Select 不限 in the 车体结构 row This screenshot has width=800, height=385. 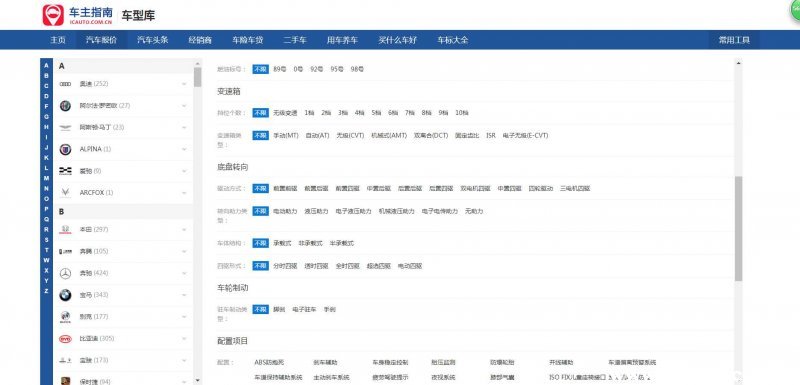[x=260, y=243]
